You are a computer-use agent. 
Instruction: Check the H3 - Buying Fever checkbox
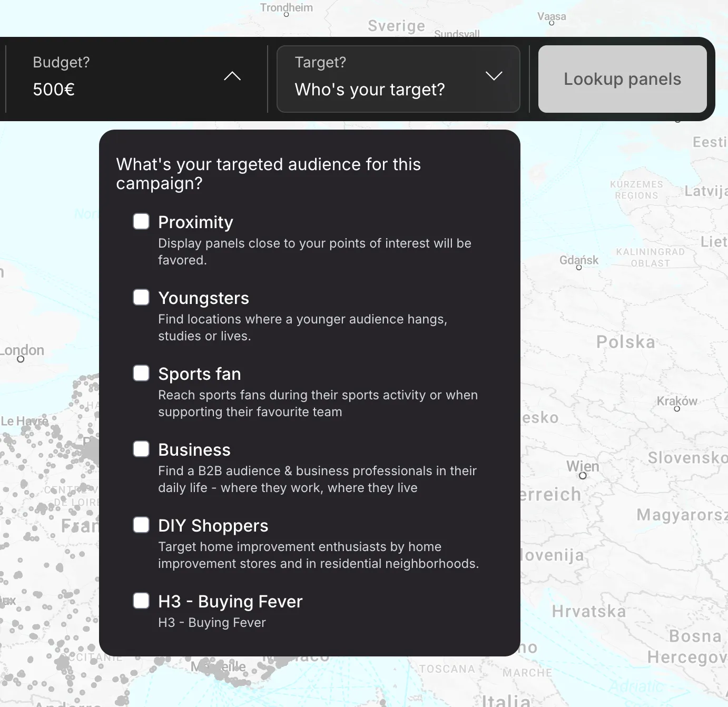click(x=141, y=601)
